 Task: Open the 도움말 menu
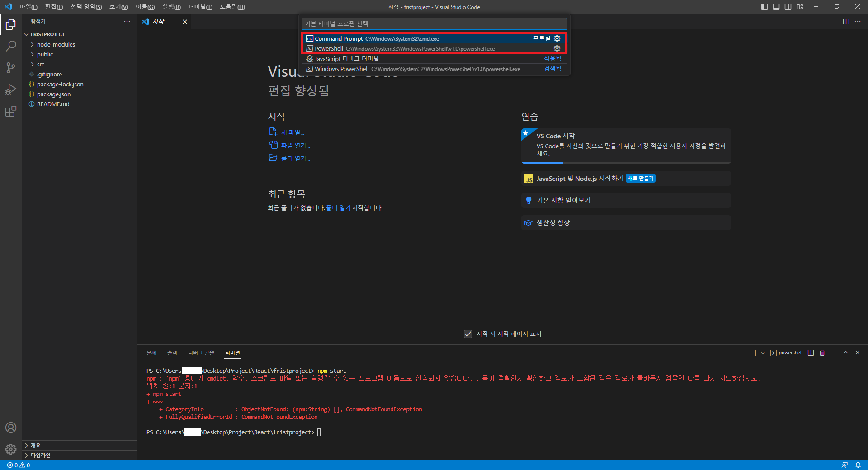coord(232,7)
